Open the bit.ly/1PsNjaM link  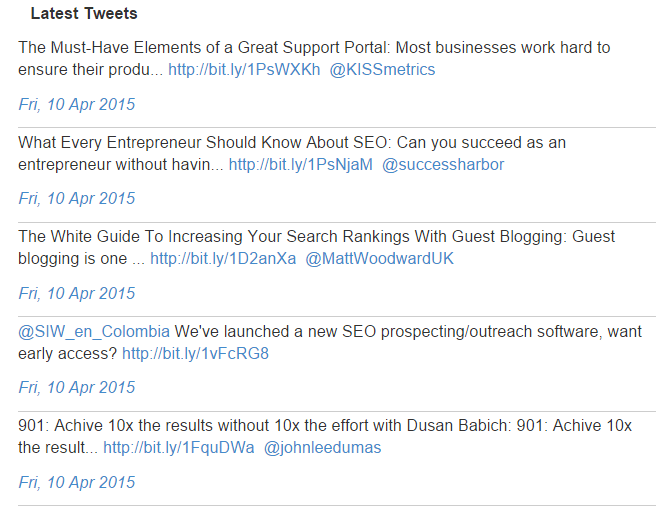click(x=300, y=165)
